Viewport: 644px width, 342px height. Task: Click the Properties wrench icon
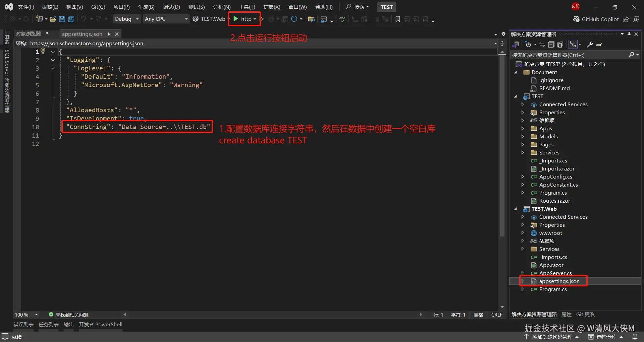(x=590, y=45)
